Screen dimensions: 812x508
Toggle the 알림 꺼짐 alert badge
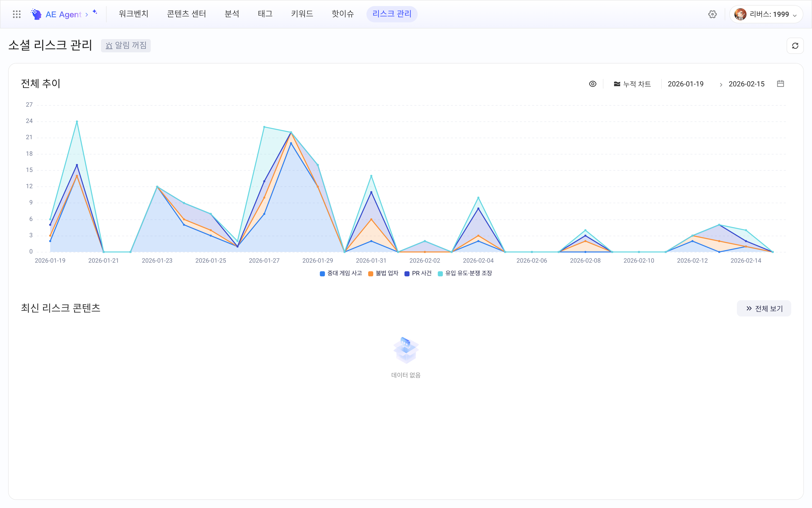pyautogui.click(x=126, y=45)
